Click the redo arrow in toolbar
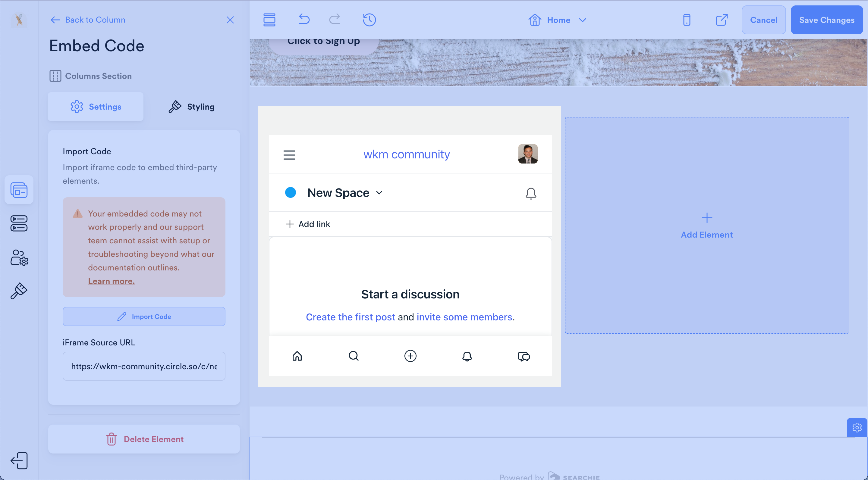The width and height of the screenshot is (868, 480). (x=334, y=20)
